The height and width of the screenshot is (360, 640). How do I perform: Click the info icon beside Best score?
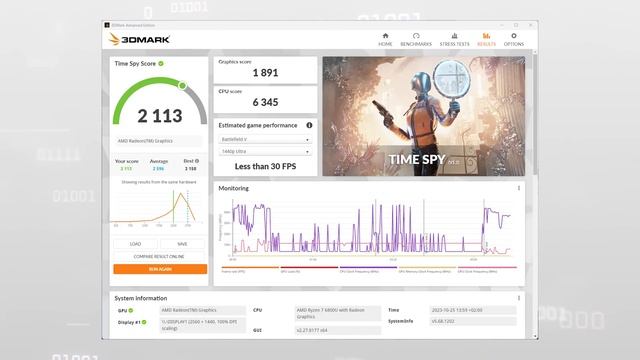pos(197,161)
